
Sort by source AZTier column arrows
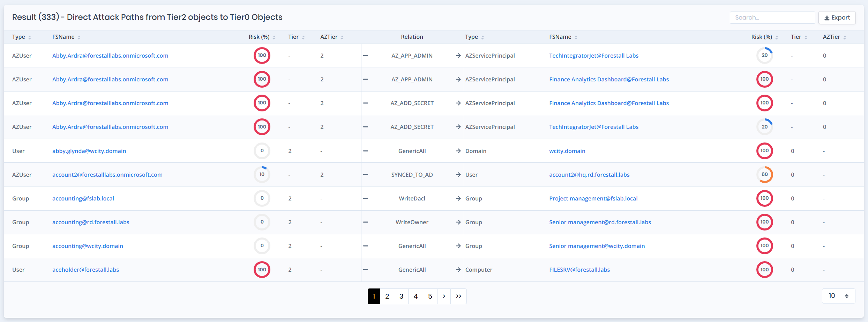tap(342, 37)
